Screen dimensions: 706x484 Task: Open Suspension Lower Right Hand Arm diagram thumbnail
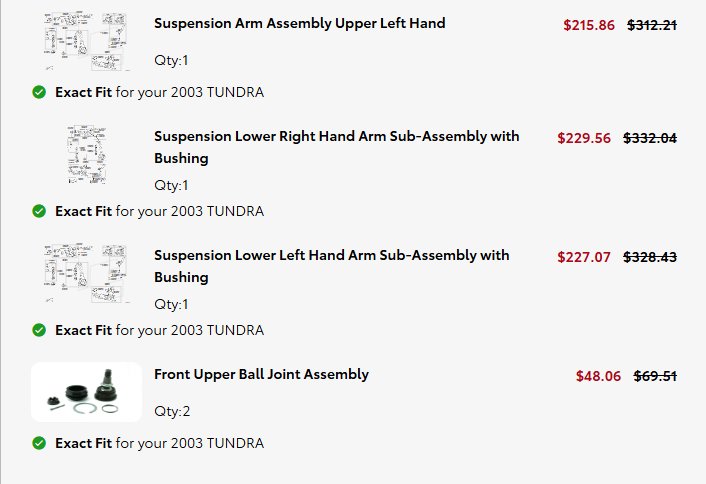click(87, 154)
